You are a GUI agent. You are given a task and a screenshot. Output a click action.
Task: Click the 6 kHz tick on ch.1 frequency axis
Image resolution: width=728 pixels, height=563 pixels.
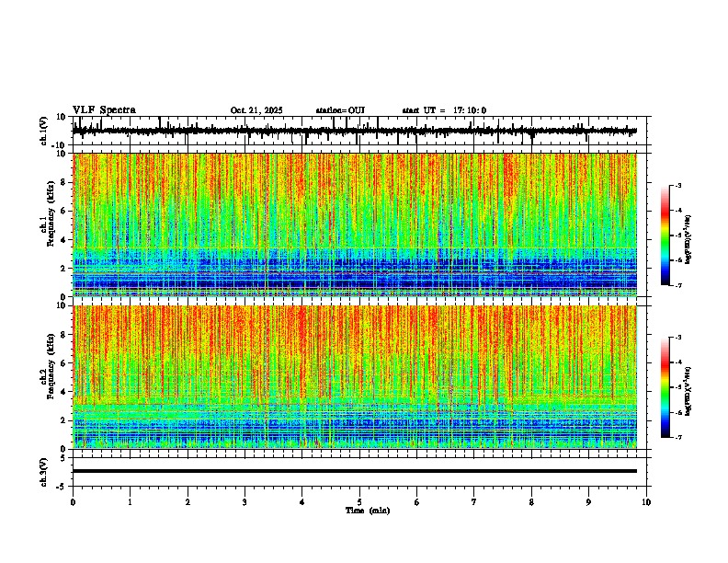(64, 211)
